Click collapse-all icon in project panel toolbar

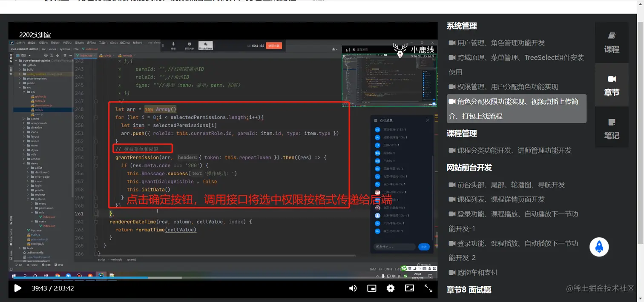pos(58,55)
